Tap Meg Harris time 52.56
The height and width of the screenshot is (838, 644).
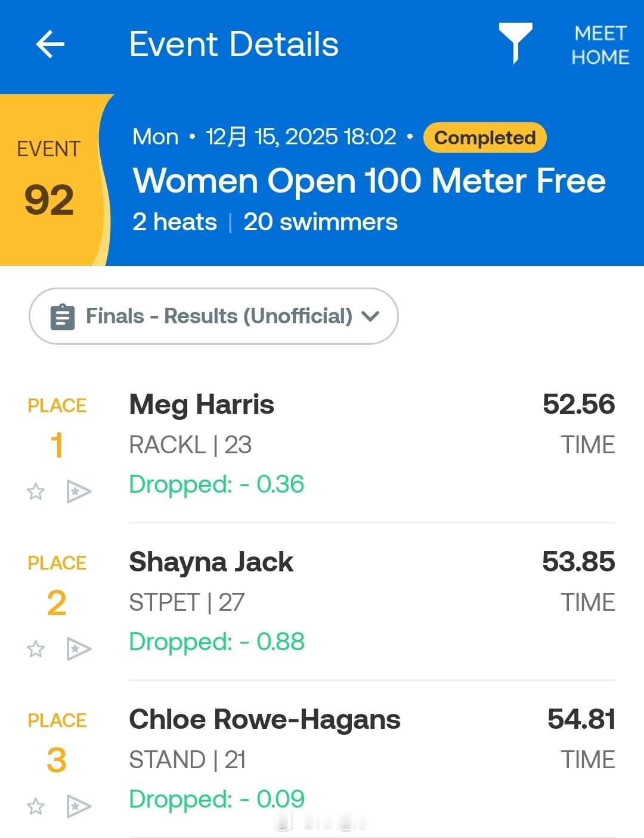point(578,404)
